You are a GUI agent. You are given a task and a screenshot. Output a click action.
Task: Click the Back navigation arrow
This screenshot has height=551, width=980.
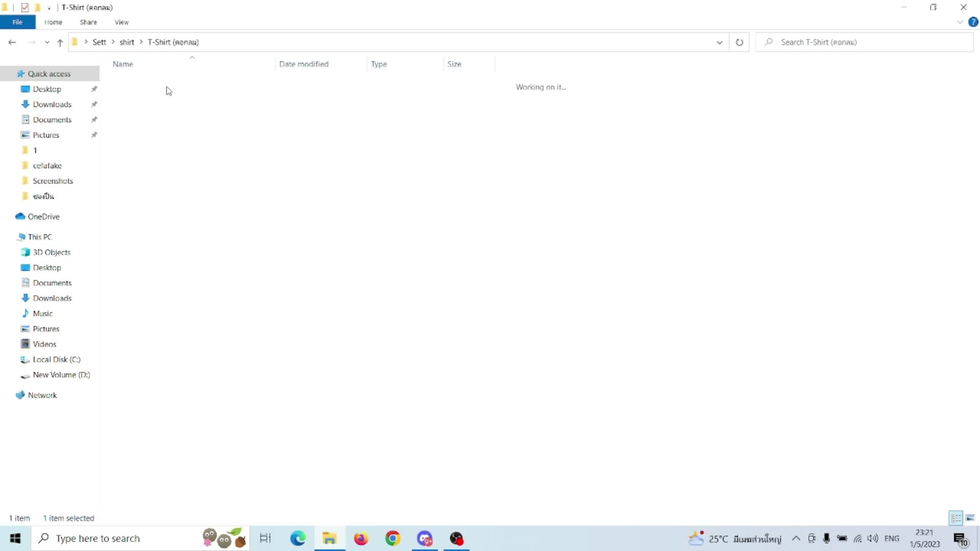coord(12,42)
